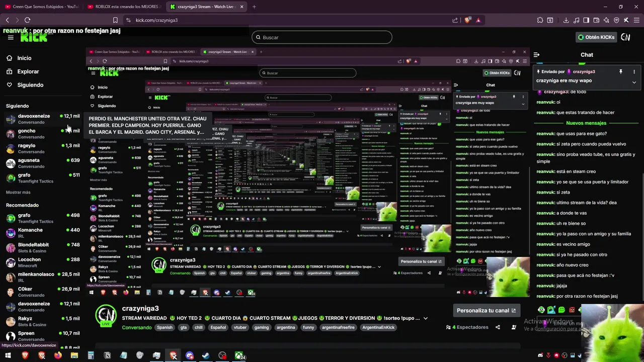Open Steam from the taskbar
The height and width of the screenshot is (362, 644).
click(206, 355)
